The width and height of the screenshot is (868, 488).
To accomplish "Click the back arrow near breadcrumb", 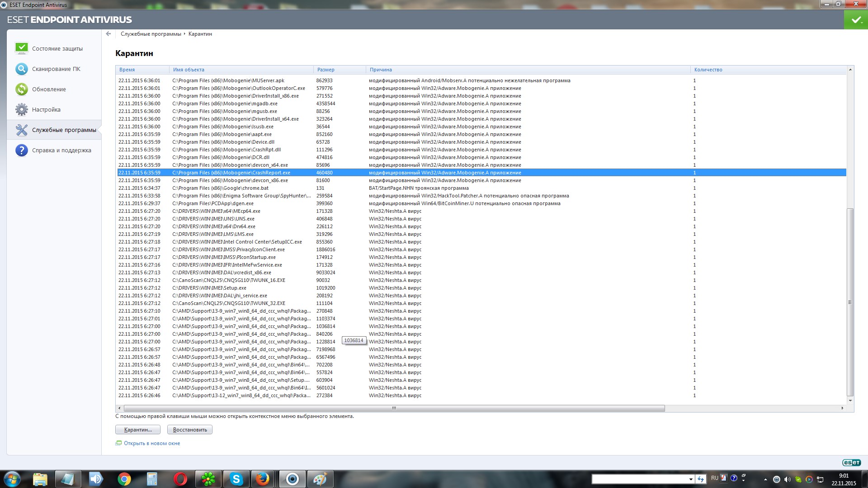I will tap(108, 34).
